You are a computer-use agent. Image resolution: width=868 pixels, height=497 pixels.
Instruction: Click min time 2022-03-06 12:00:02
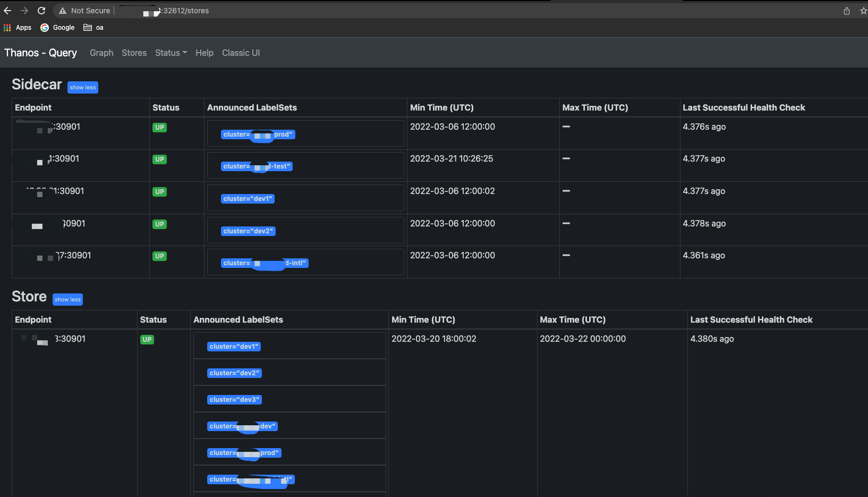point(453,191)
